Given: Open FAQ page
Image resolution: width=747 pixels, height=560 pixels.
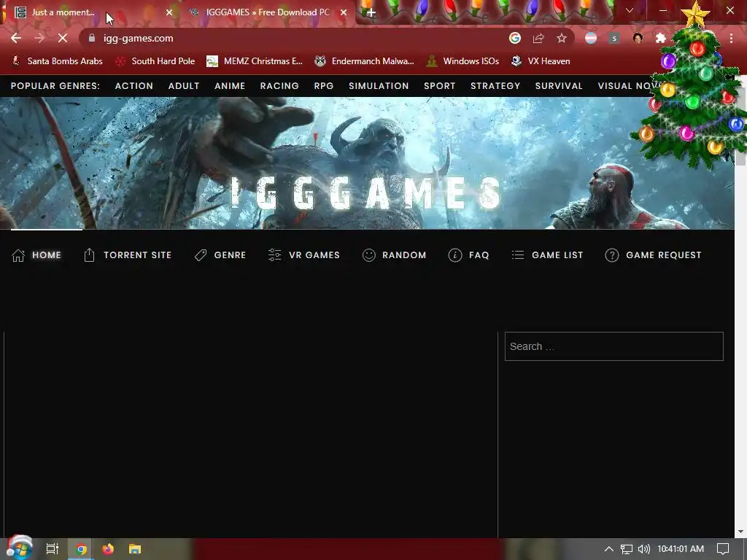Looking at the screenshot, I should tap(469, 255).
